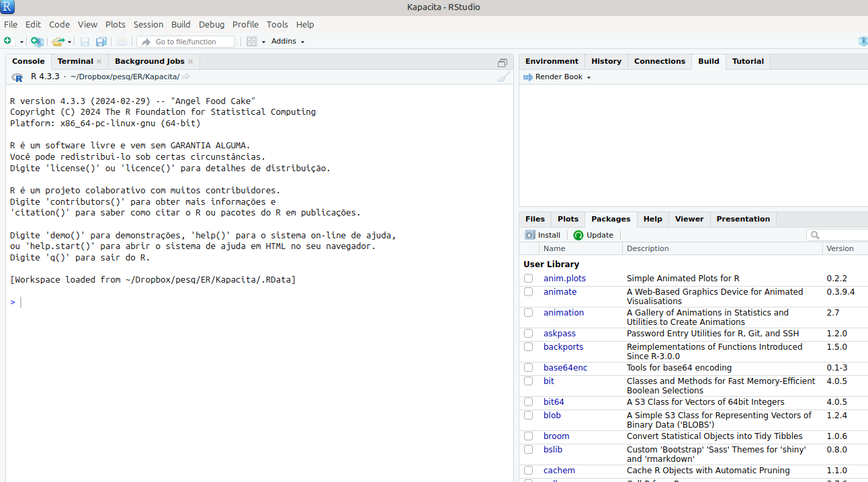Click the project icon at toolbar right

[863, 42]
